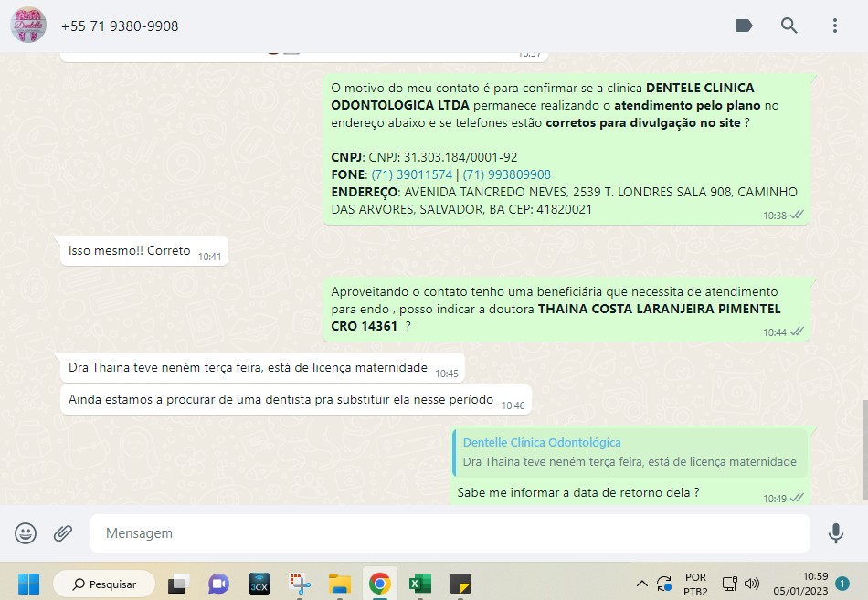Open contact info for +55 71 9380-9908

click(x=120, y=26)
